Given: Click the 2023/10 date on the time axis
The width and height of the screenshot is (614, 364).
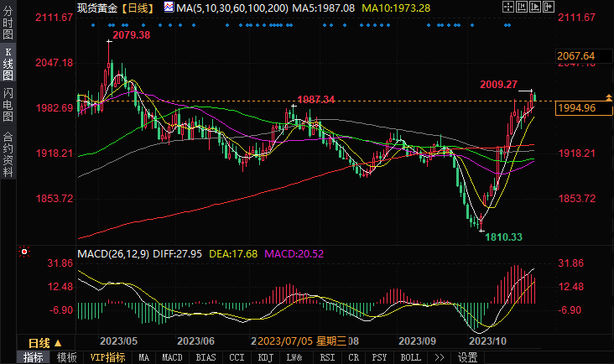Looking at the screenshot, I should [487, 341].
